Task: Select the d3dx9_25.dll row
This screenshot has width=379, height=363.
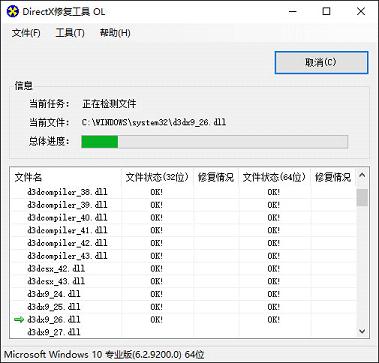Action: tap(183, 307)
